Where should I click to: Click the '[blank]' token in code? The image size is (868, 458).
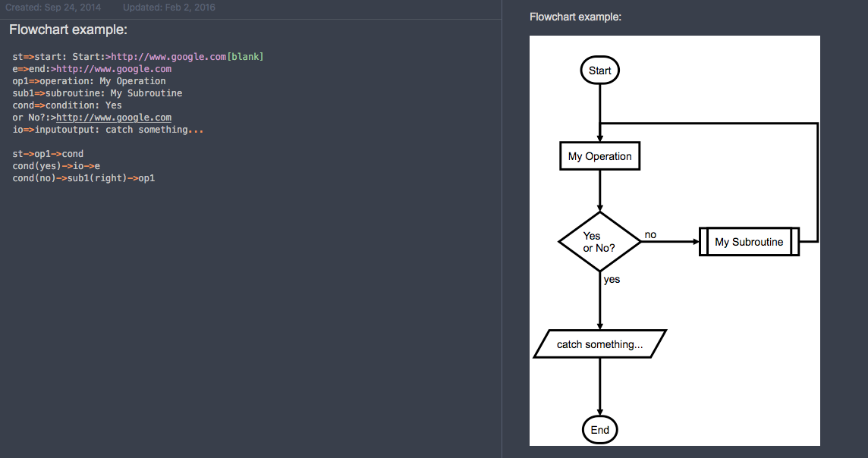tap(245, 56)
